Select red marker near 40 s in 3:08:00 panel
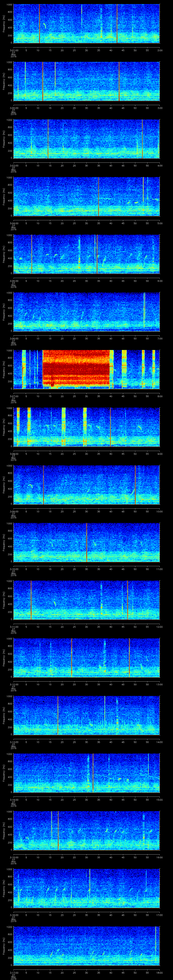Screen dimensions: 173x980 click(x=110, y=427)
